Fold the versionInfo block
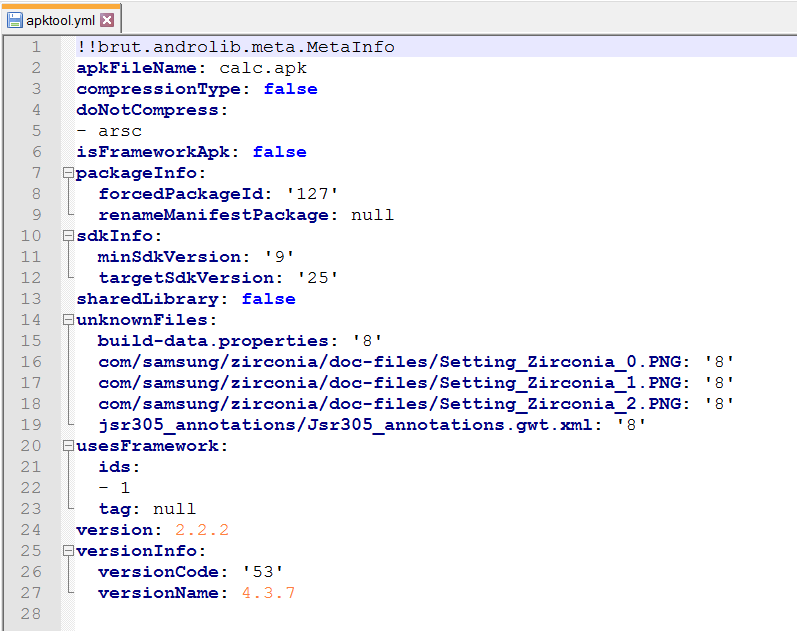 [68, 551]
